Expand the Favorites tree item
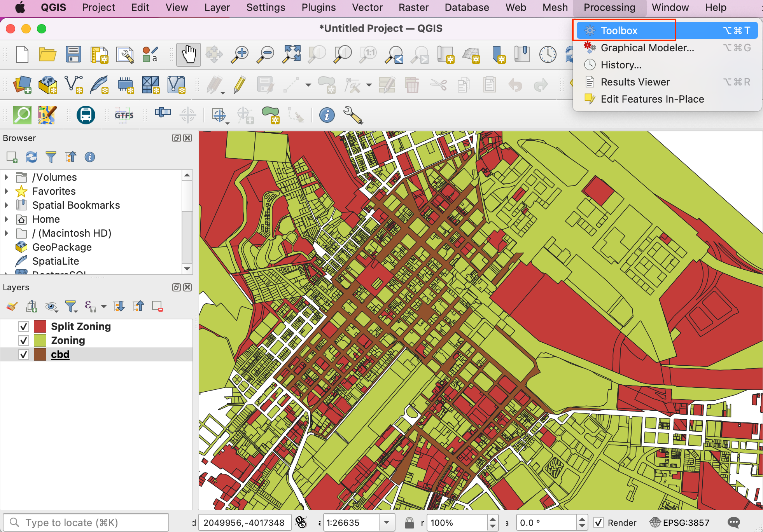Viewport: 763px width, 532px height. [x=6, y=191]
